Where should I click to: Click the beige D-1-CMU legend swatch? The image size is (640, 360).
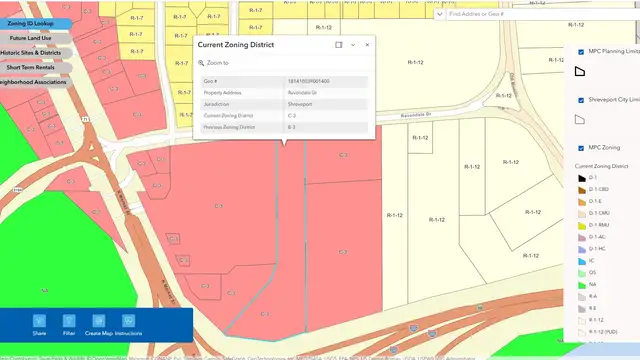point(582,213)
